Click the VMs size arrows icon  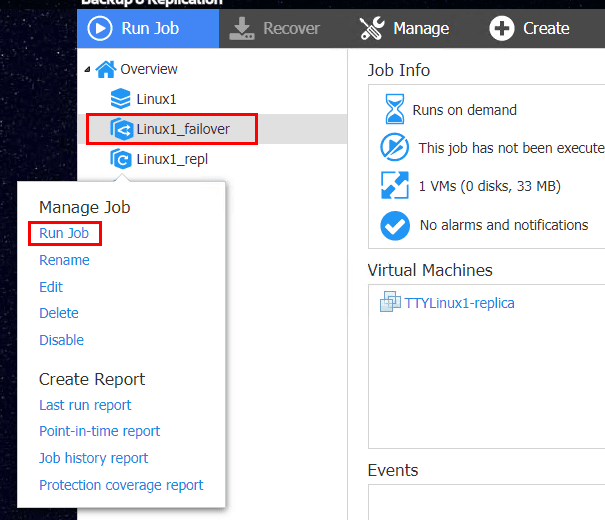click(x=394, y=186)
